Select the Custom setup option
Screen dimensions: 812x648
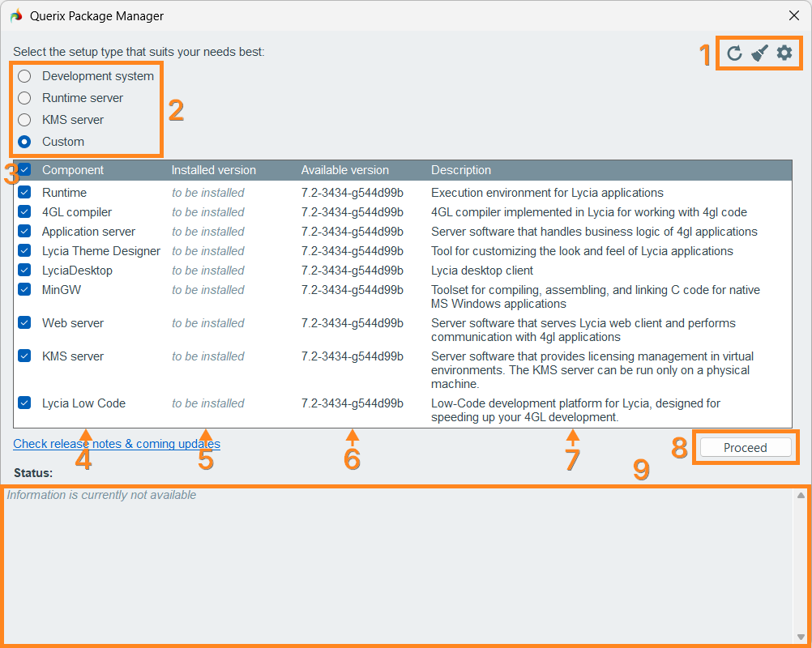(25, 142)
